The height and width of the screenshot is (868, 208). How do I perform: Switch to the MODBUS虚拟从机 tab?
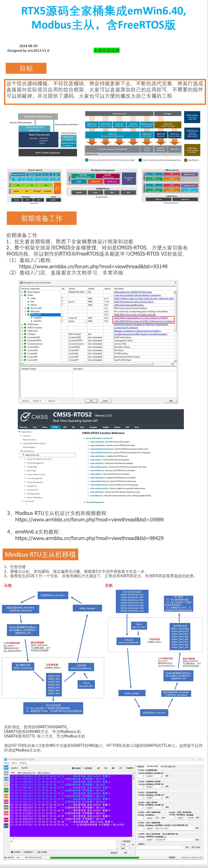pyautogui.click(x=168, y=766)
